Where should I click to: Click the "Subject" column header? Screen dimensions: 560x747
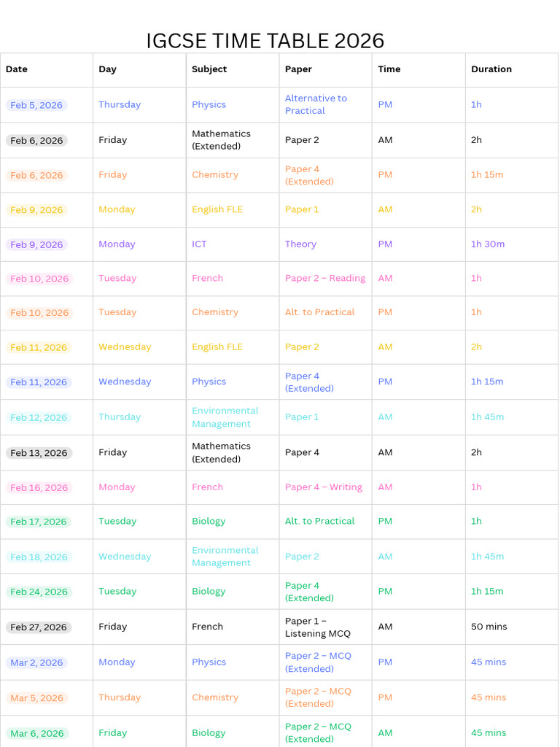pos(209,69)
